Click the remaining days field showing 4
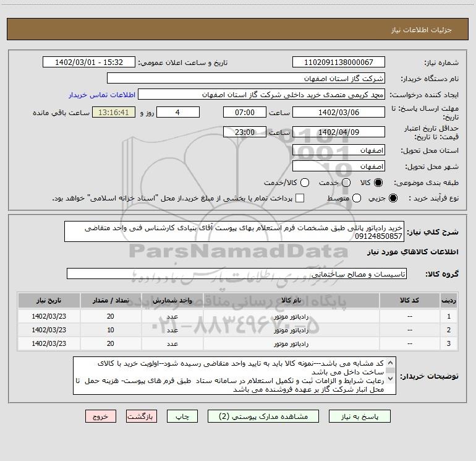 [178, 113]
